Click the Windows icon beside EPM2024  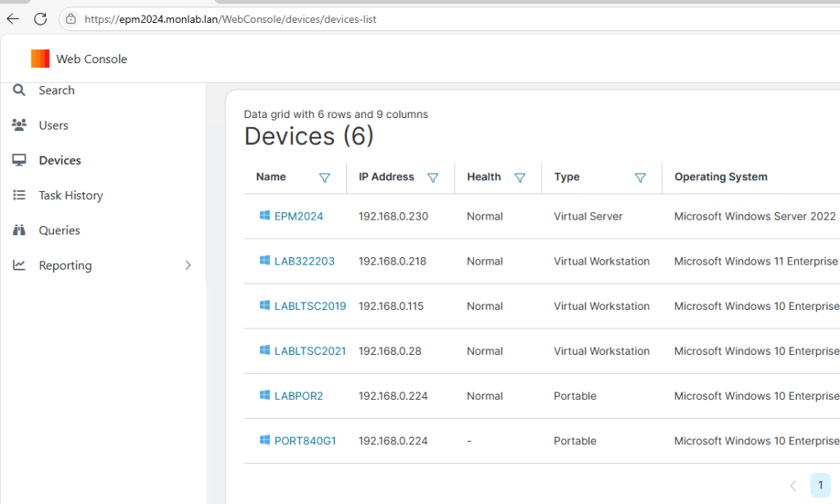coord(265,216)
